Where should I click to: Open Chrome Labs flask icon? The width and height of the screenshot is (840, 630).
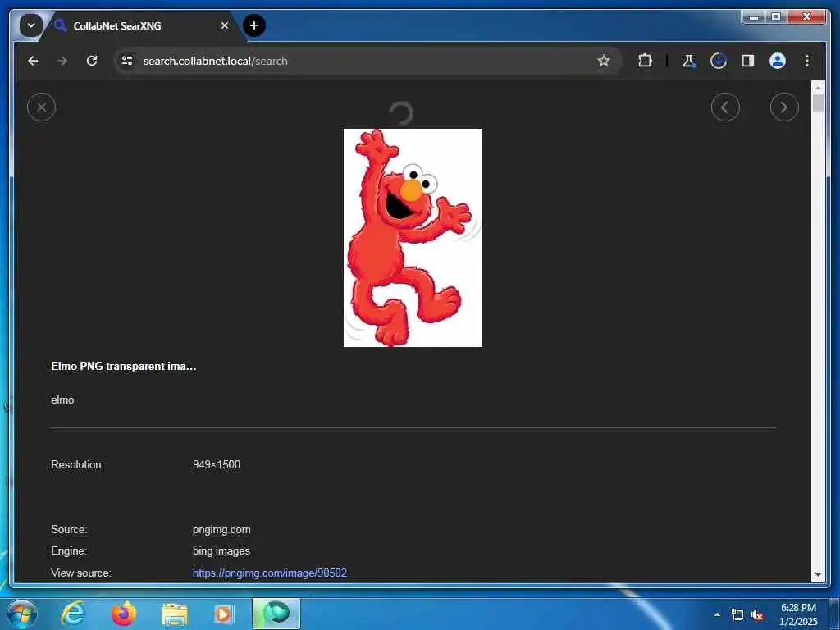coord(689,61)
